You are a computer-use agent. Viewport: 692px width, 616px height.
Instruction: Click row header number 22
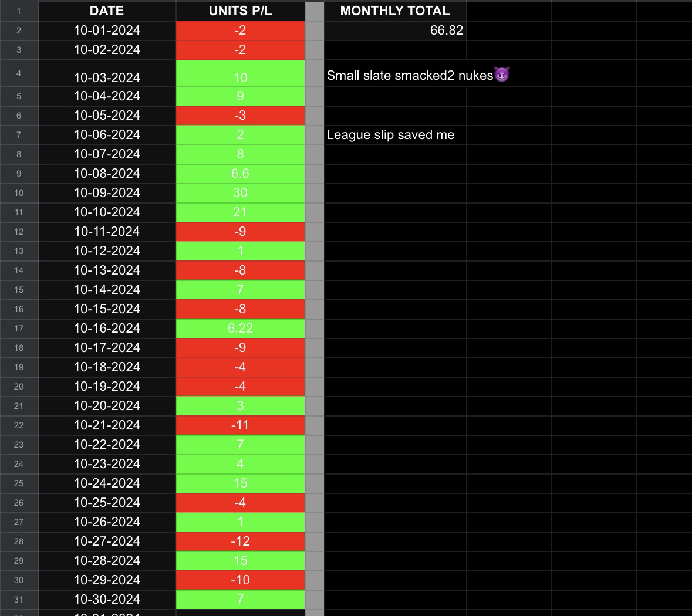point(19,425)
